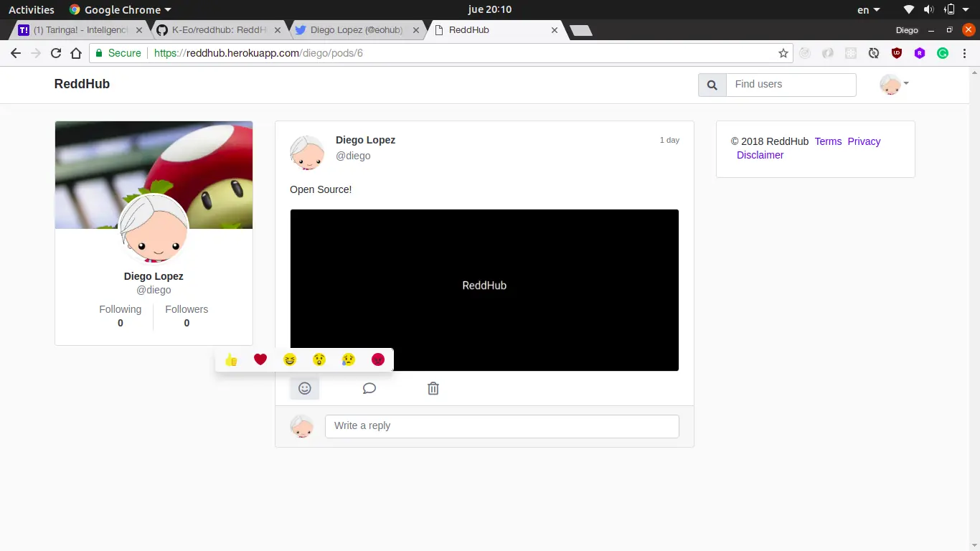980x551 pixels.
Task: Open the system volume indicator
Action: click(929, 10)
